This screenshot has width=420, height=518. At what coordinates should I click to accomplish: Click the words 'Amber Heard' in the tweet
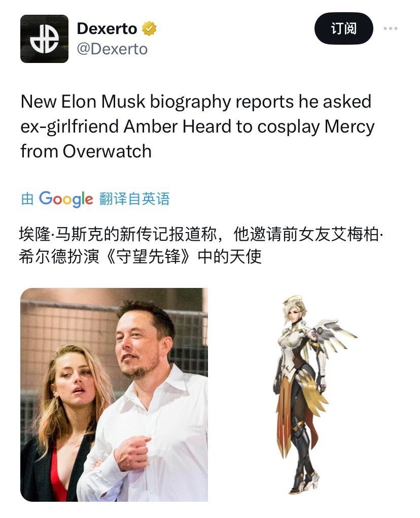(x=177, y=126)
